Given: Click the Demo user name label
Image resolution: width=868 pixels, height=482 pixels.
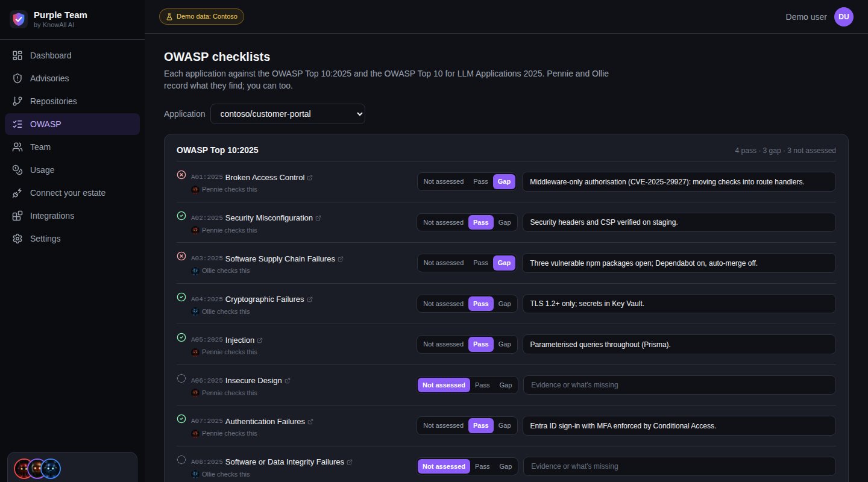Looking at the screenshot, I should [x=807, y=17].
